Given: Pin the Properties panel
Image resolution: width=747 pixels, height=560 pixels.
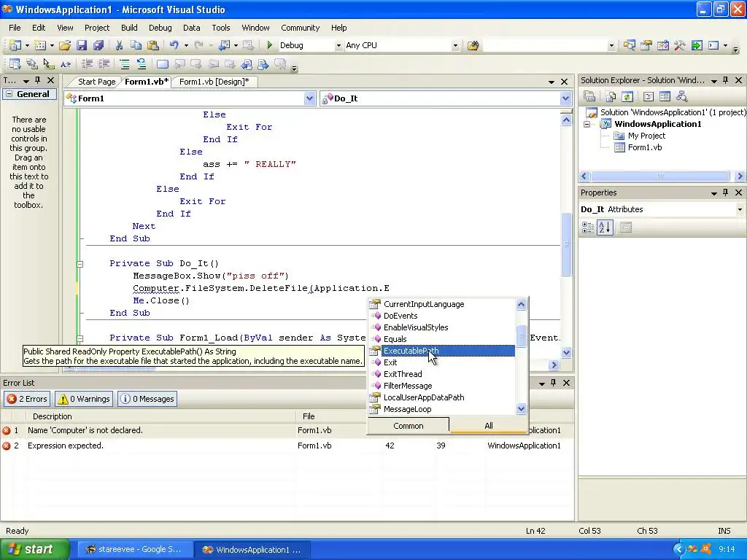Looking at the screenshot, I should (726, 192).
